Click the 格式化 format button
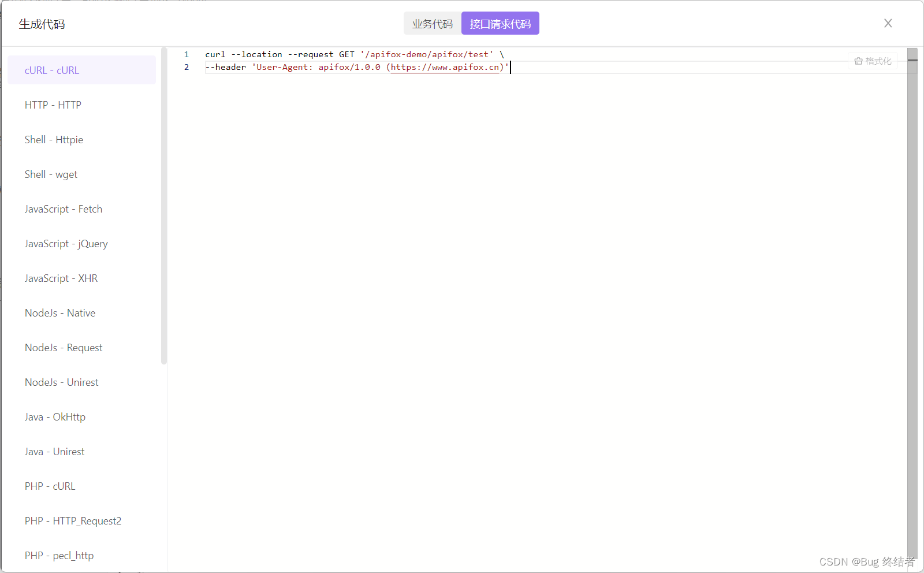This screenshot has height=573, width=924. (x=873, y=61)
